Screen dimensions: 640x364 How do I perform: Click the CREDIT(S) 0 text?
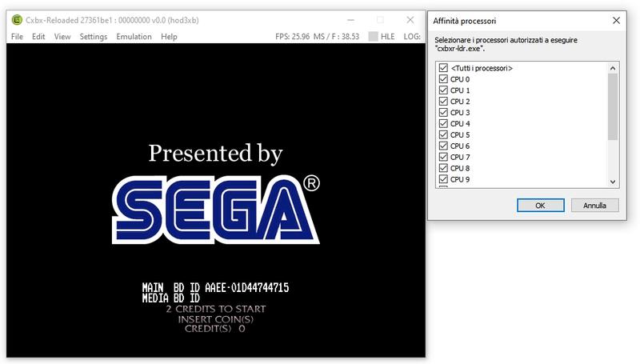[x=214, y=329]
